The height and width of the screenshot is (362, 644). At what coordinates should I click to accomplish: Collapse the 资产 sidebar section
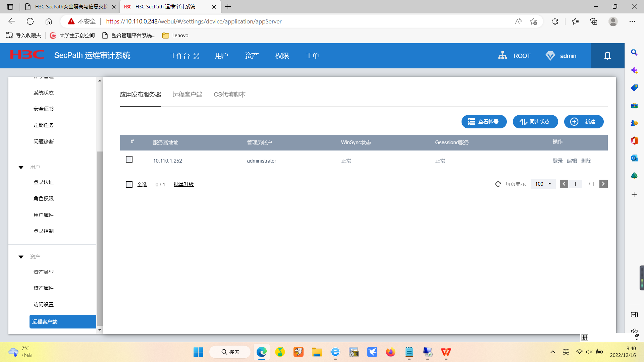(x=21, y=257)
